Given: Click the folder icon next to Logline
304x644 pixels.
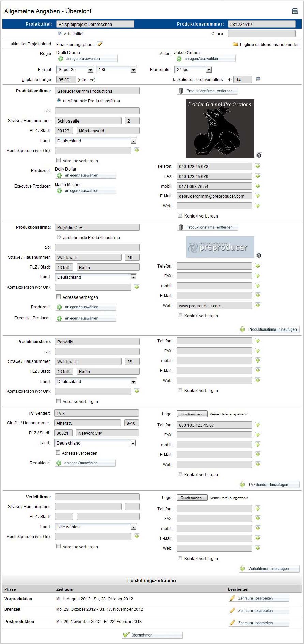Looking at the screenshot, I should (x=235, y=44).
